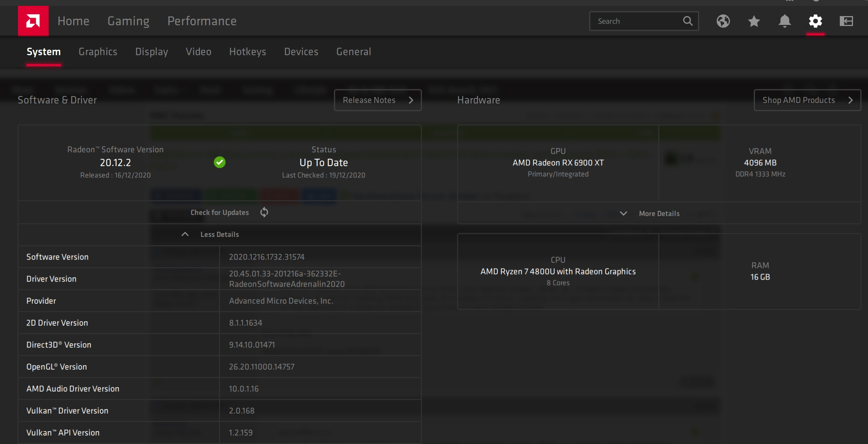Collapse Less Details section
This screenshot has height=444, width=868.
pyautogui.click(x=219, y=234)
